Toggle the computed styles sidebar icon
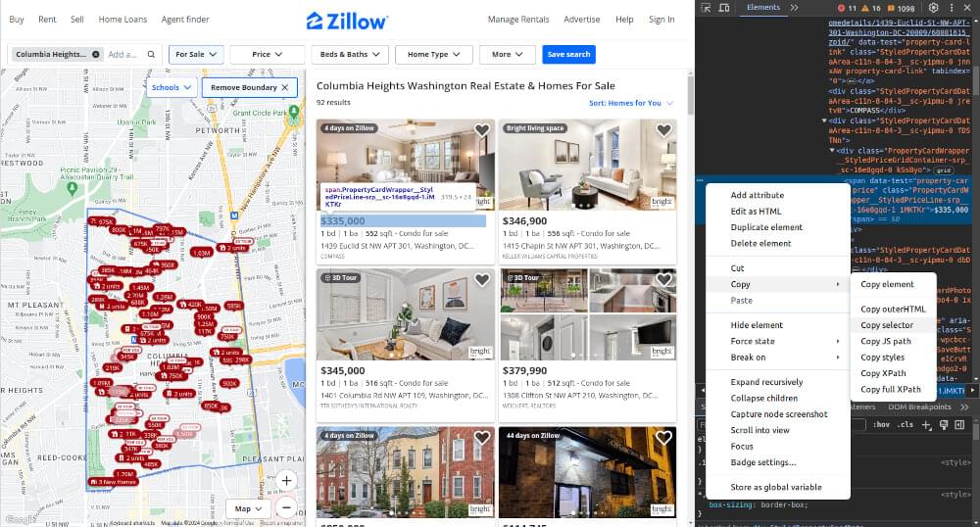Screen dimensions: 980x527 click(x=960, y=424)
